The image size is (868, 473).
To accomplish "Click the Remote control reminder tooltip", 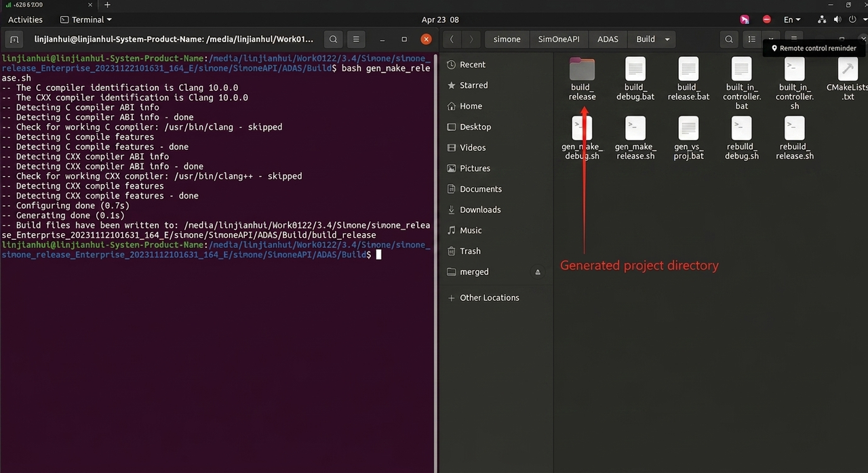I will coord(814,48).
